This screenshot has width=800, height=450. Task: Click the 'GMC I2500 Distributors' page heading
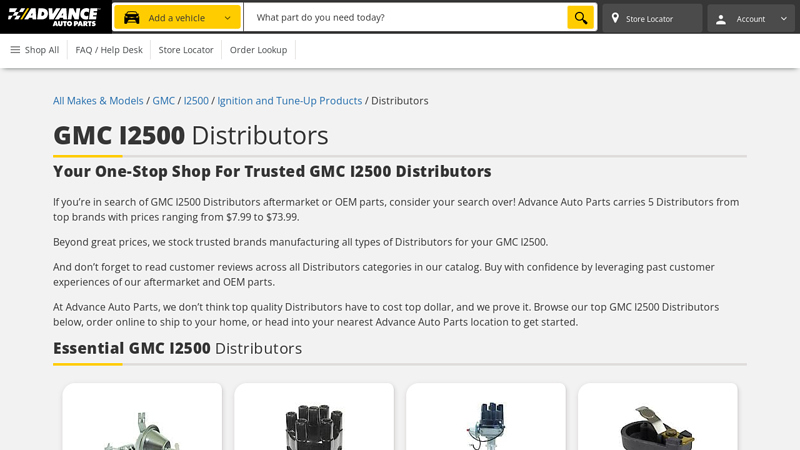pos(191,135)
